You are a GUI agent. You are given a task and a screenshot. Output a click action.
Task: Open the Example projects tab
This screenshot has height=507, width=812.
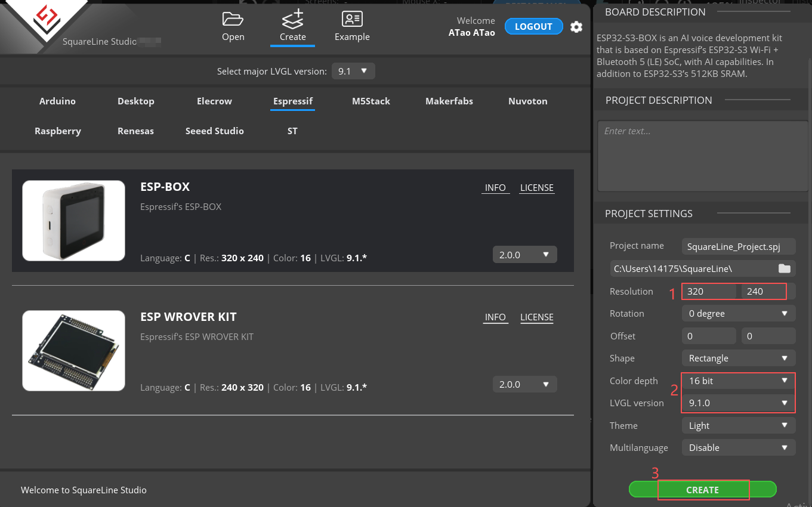tap(352, 27)
